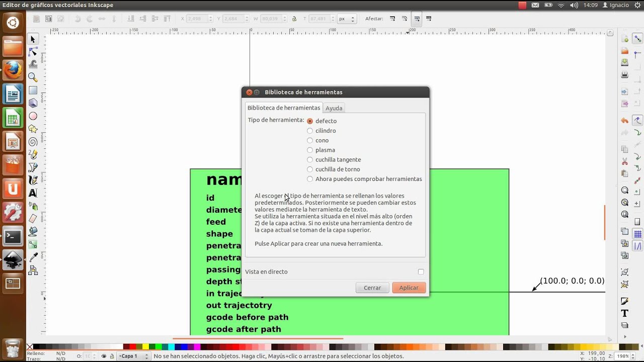Click the X coordinate spinner arrows
The image size is (644, 362).
tap(211, 19)
